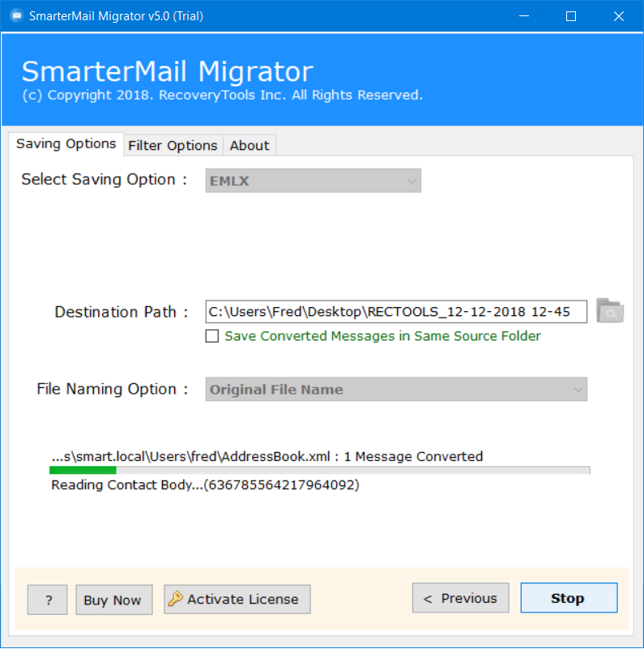Open the Select Saving Option EMLX dropdown
Image resolution: width=644 pixels, height=649 pixels.
pyautogui.click(x=313, y=181)
